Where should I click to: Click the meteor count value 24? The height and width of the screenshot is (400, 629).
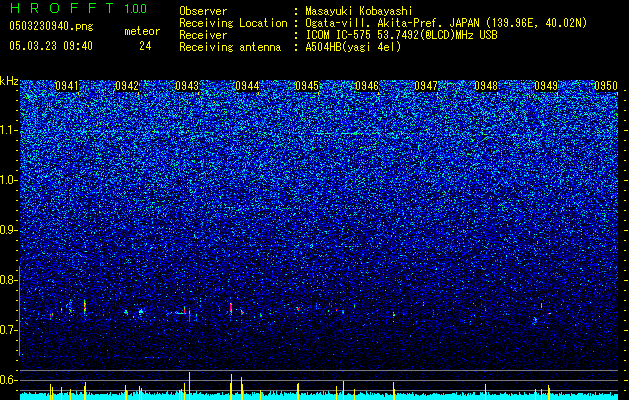click(x=145, y=46)
